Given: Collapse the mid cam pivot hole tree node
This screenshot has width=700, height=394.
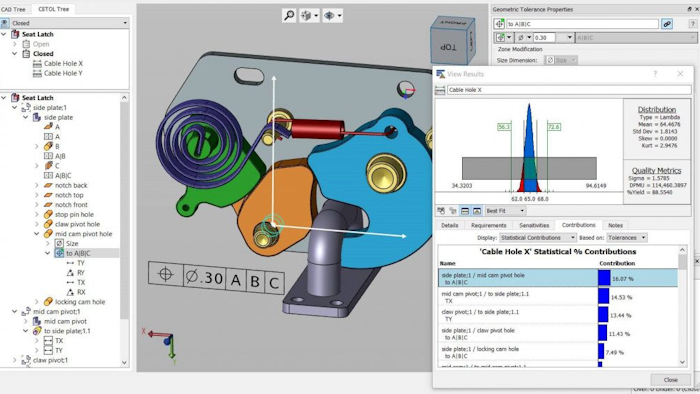Looking at the screenshot, I should click(x=37, y=234).
